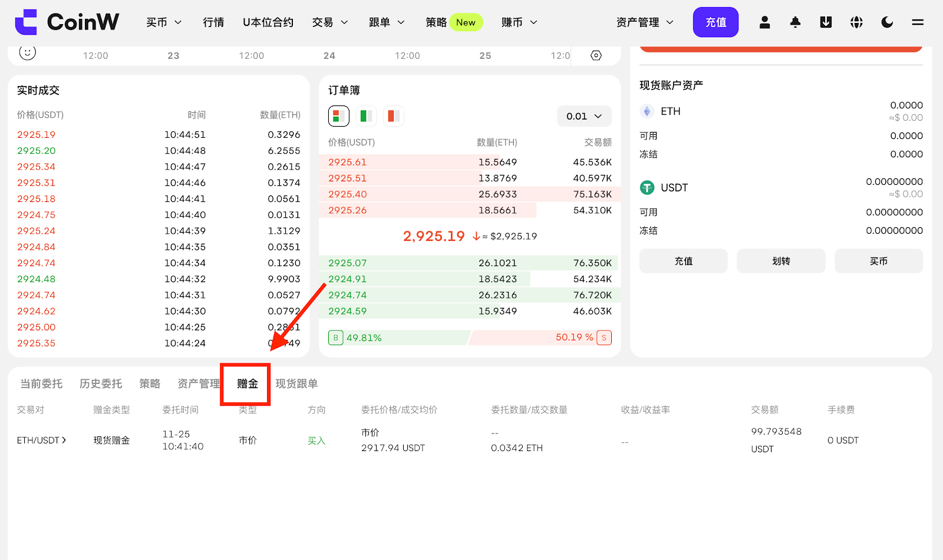This screenshot has height=560, width=943.
Task: Click the 划转 transfer button
Action: (x=781, y=261)
